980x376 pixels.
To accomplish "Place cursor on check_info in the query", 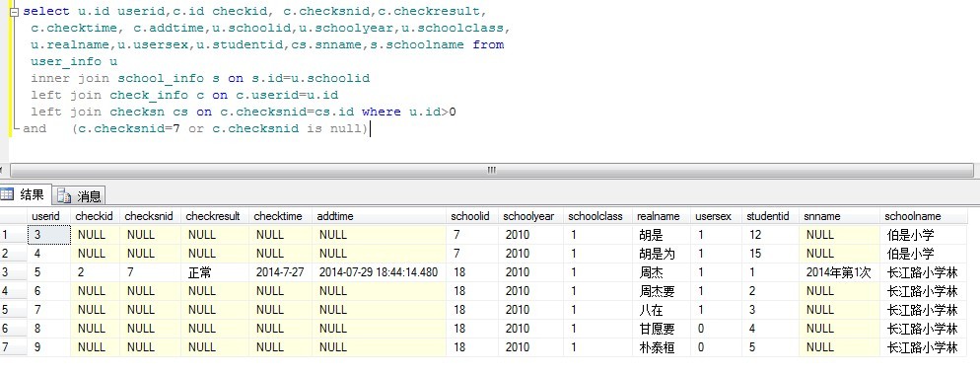I will 149,95.
